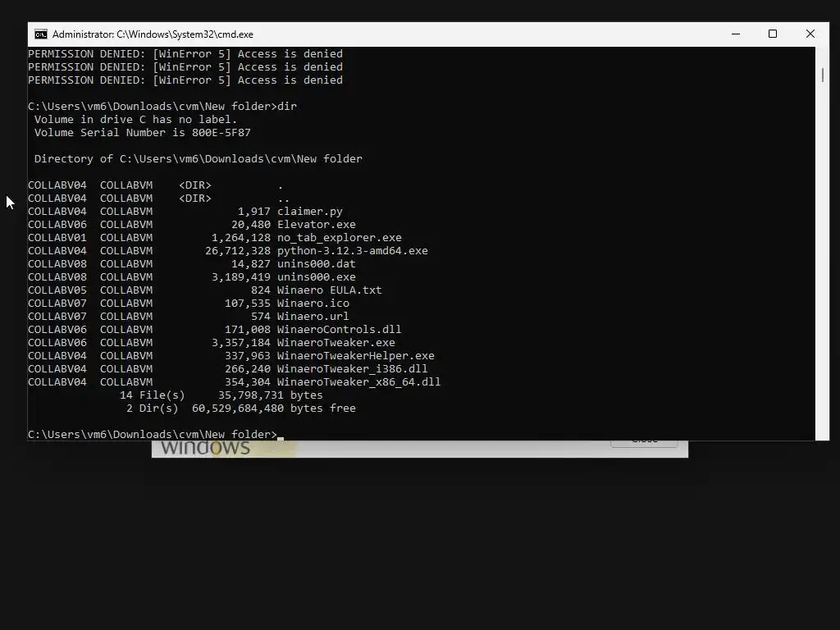Maximize the Administrator cmd.exe window
Image resolution: width=840 pixels, height=630 pixels.
tap(773, 34)
